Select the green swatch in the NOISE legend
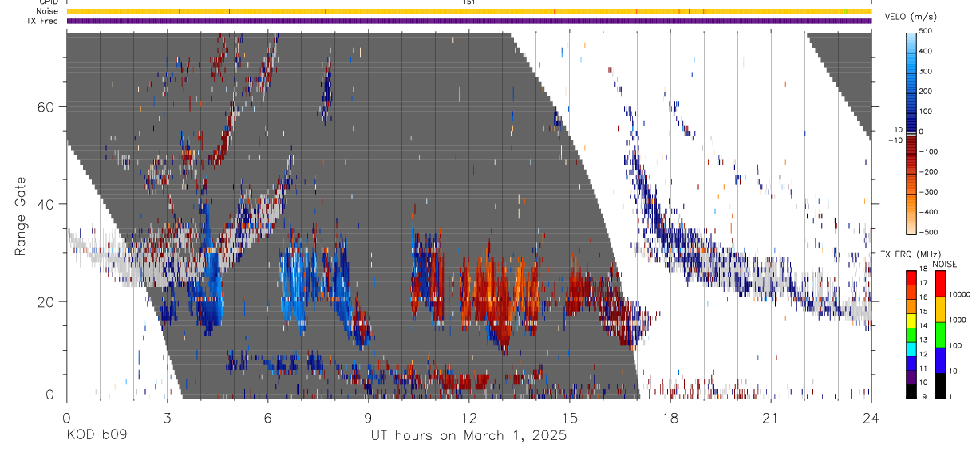The image size is (980, 452). click(939, 335)
